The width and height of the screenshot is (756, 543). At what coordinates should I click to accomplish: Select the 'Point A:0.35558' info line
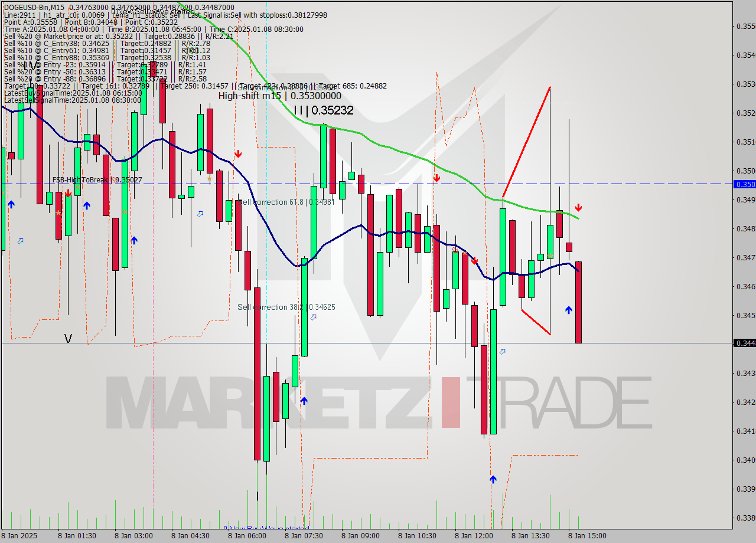tap(91, 22)
